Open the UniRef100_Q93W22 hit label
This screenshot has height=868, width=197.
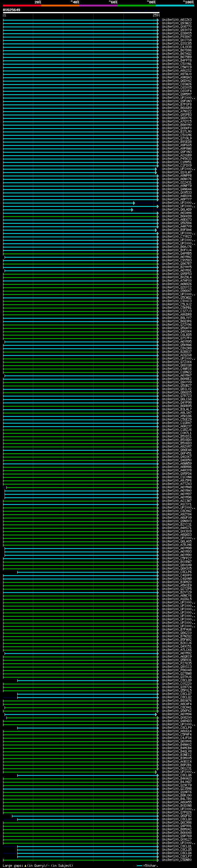176,23
